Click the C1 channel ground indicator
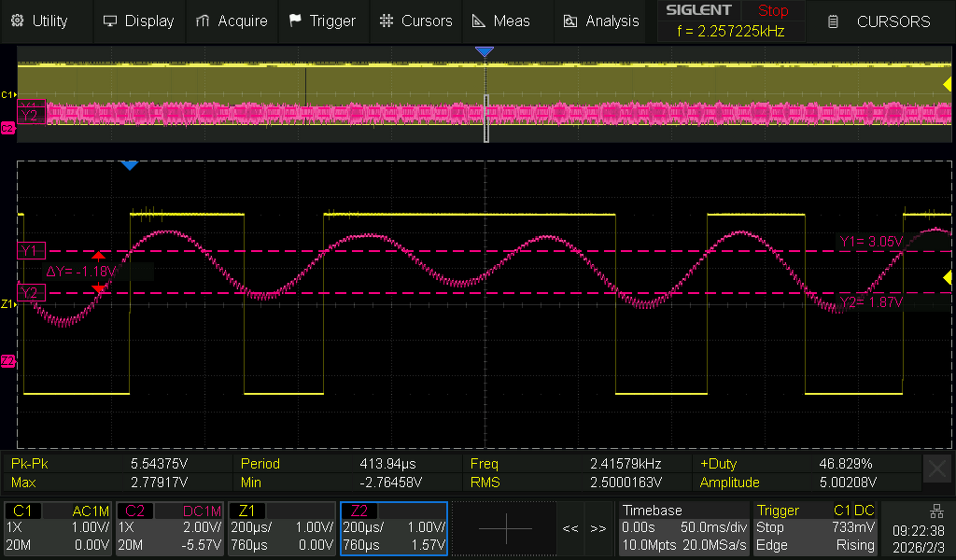Viewport: 956px width, 560px height. (x=8, y=94)
